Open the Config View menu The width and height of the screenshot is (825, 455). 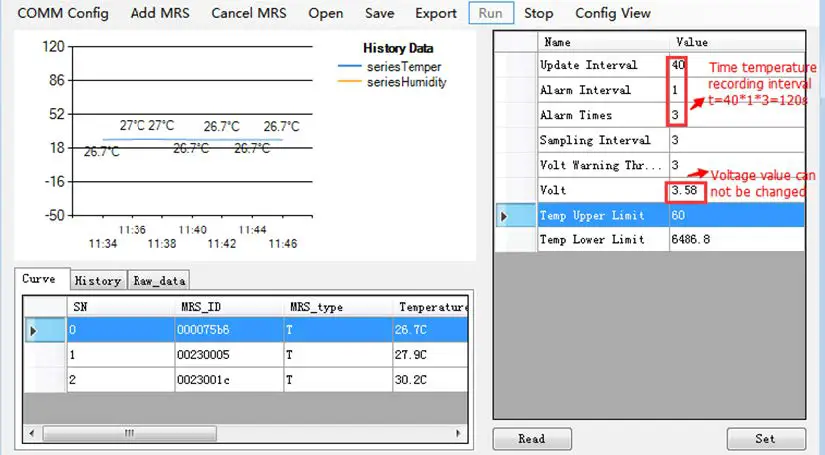pyautogui.click(x=613, y=13)
